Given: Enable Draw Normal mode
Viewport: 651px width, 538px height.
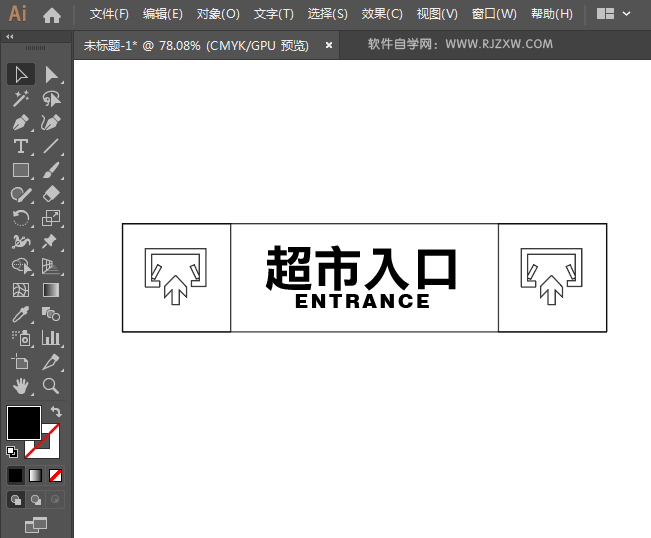Looking at the screenshot, I should [x=16, y=499].
